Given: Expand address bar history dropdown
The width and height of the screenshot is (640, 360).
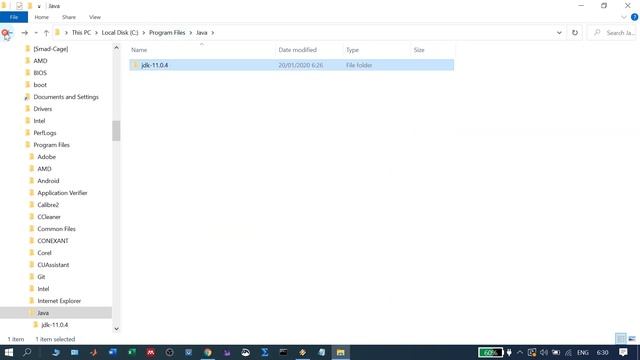Looking at the screenshot, I should coord(559,33).
